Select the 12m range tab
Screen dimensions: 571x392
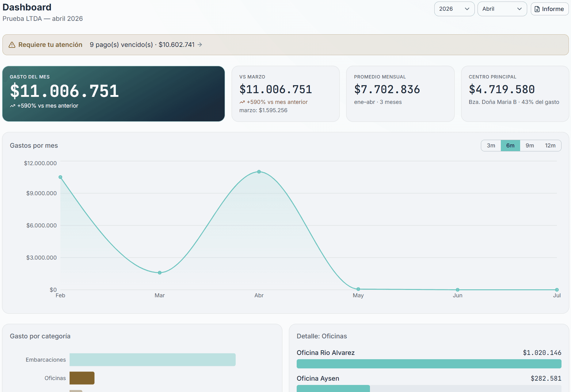tap(550, 146)
